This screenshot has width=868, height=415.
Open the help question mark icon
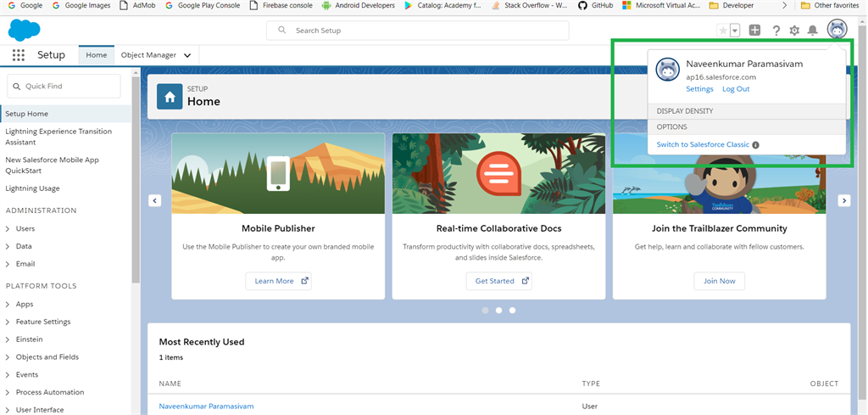pyautogui.click(x=776, y=31)
